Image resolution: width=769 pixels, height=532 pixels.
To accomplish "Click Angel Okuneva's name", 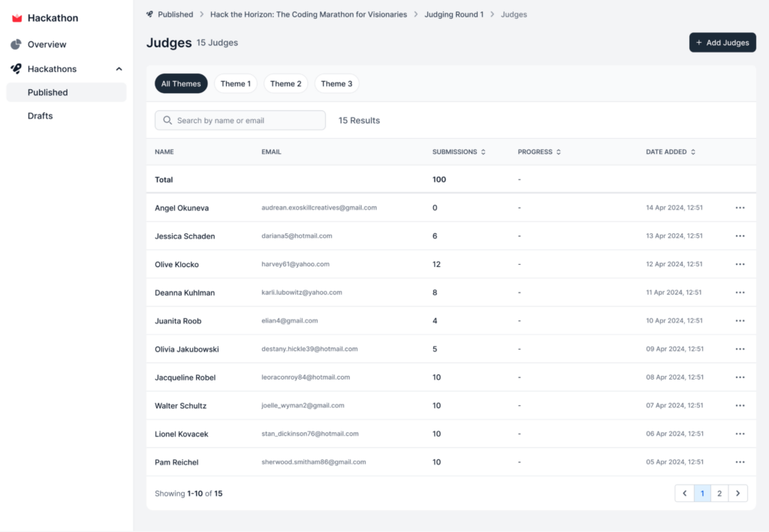I will click(x=182, y=208).
